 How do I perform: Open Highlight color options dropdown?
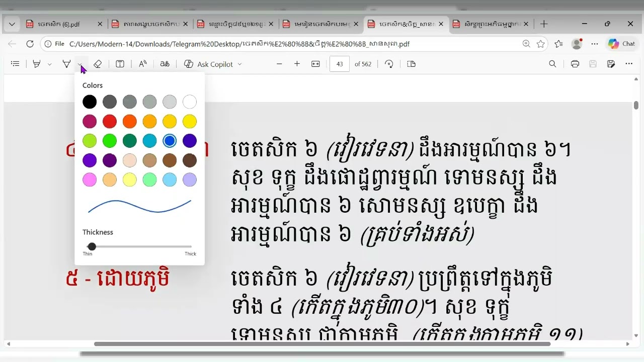pyautogui.click(x=49, y=64)
